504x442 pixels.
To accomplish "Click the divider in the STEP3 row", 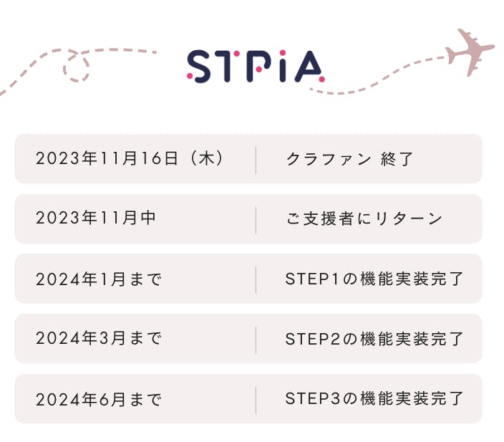I will pos(256,399).
